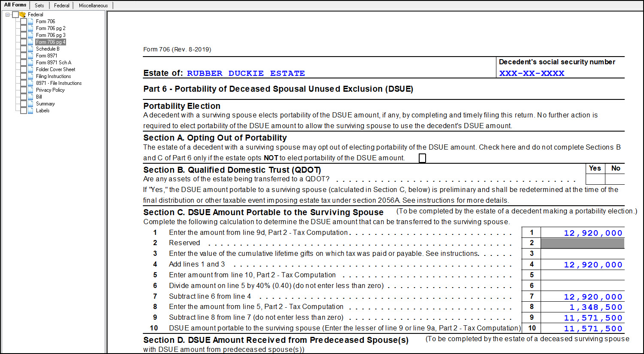Viewport: 644px width, 354px height.
Task: Switch to the All Forms tab
Action: pos(15,5)
